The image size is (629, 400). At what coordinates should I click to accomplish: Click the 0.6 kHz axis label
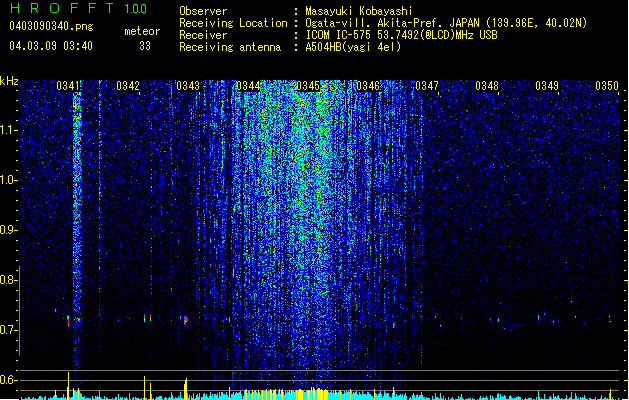pyautogui.click(x=8, y=380)
